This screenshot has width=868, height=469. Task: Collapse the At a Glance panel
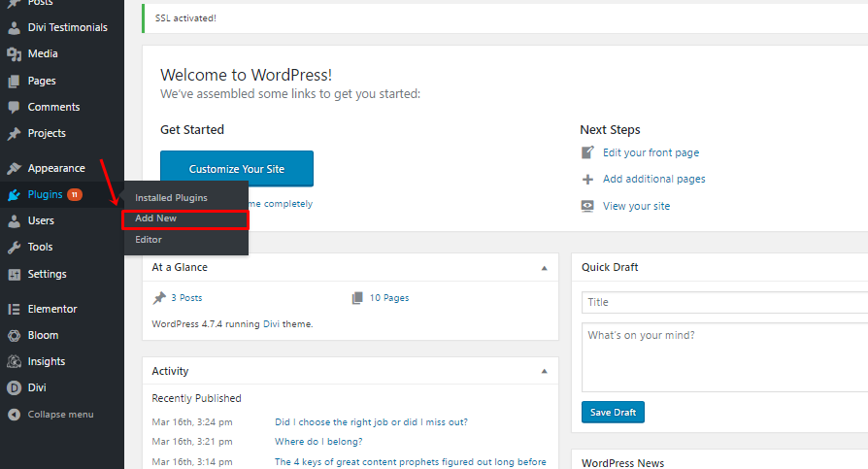point(544,267)
